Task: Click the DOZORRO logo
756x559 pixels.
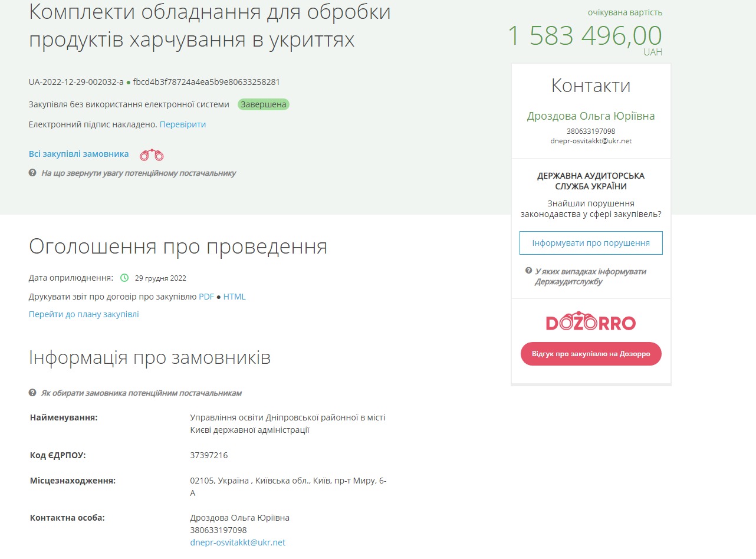Action: point(591,322)
